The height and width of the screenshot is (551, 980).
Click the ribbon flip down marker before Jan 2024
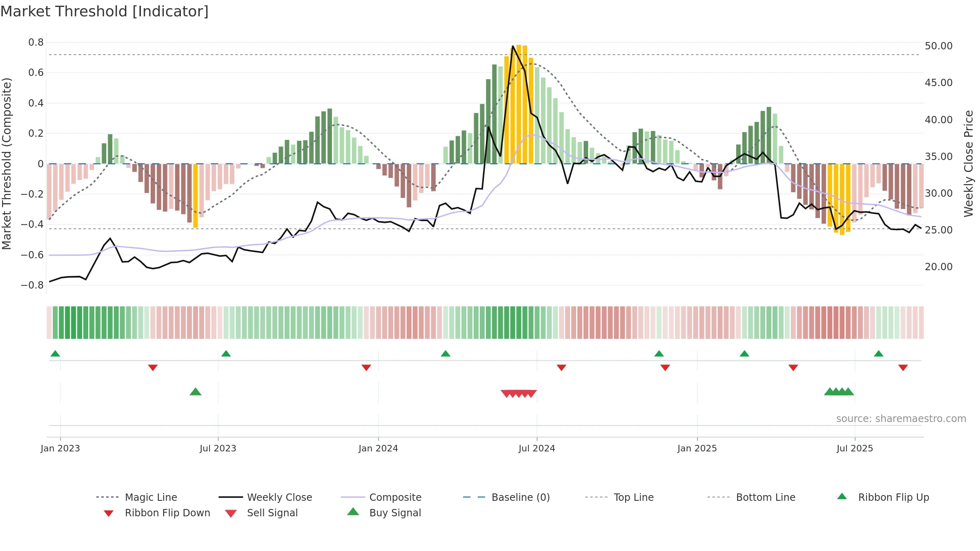click(366, 368)
